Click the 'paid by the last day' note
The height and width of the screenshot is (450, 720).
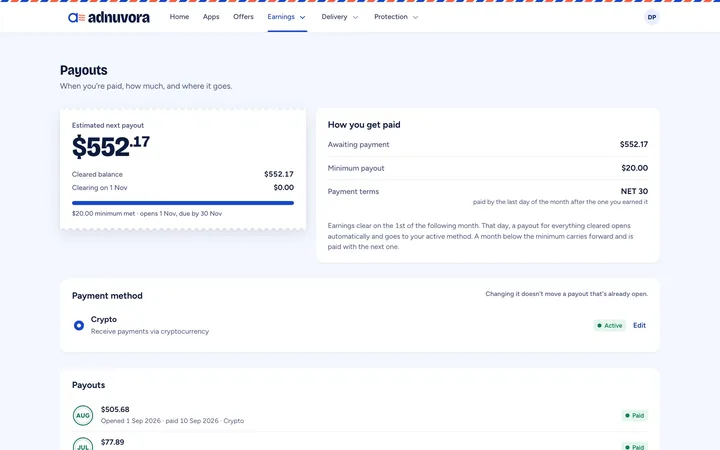pyautogui.click(x=560, y=202)
